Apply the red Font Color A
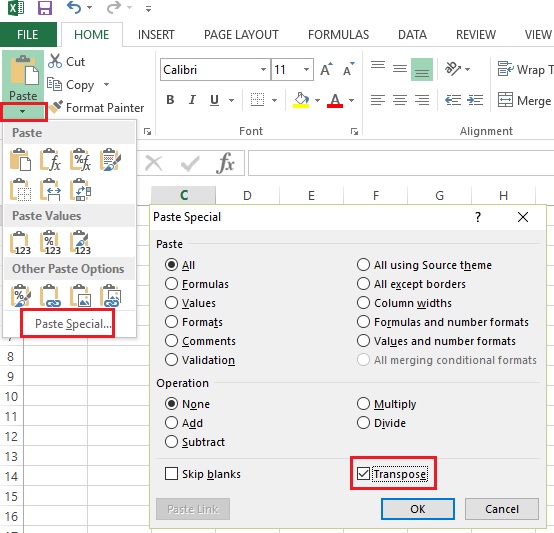Screen dimensions: 554x533 click(x=335, y=100)
